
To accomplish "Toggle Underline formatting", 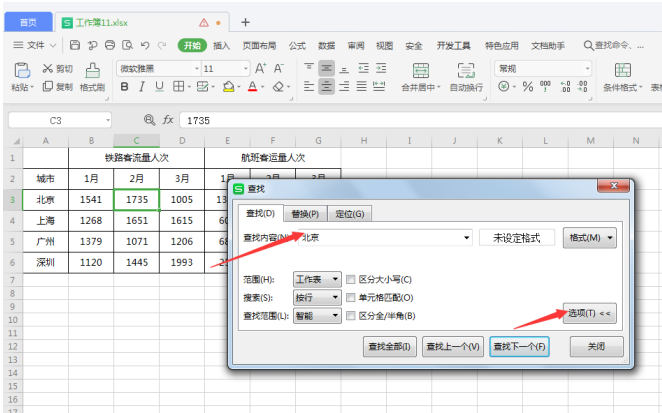I will 159,87.
